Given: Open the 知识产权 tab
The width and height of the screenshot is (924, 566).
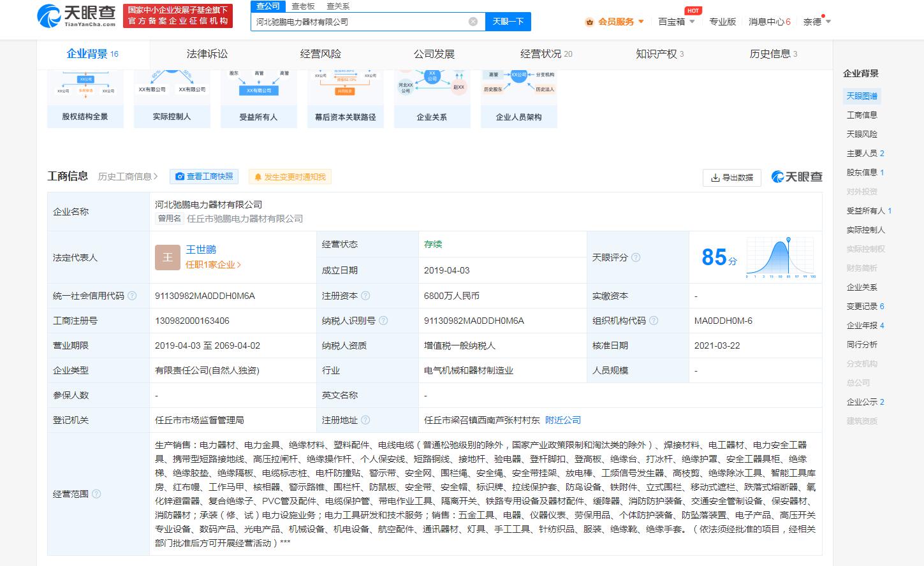Looking at the screenshot, I should (660, 54).
